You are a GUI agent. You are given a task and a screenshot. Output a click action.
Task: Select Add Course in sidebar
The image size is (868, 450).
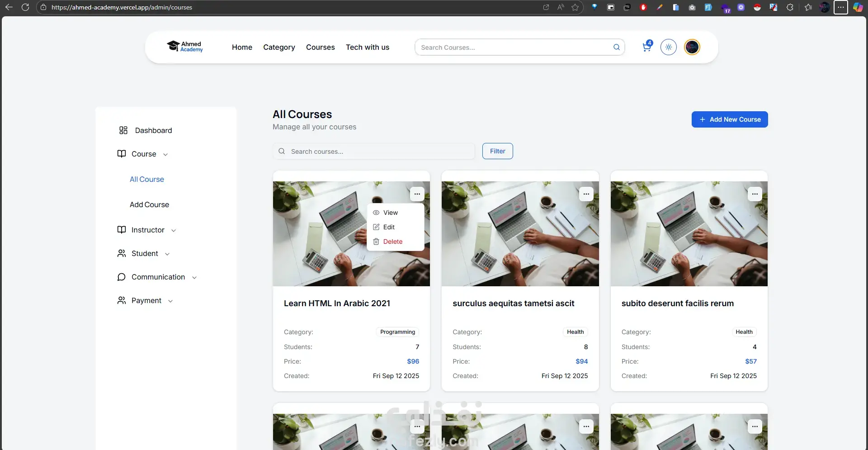(x=149, y=204)
